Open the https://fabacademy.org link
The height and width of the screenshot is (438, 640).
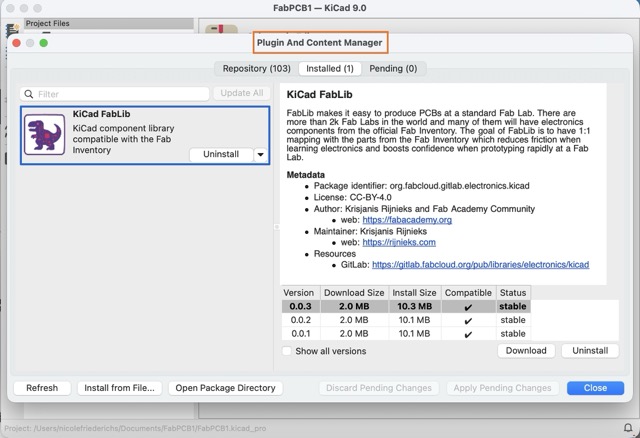[407, 220]
